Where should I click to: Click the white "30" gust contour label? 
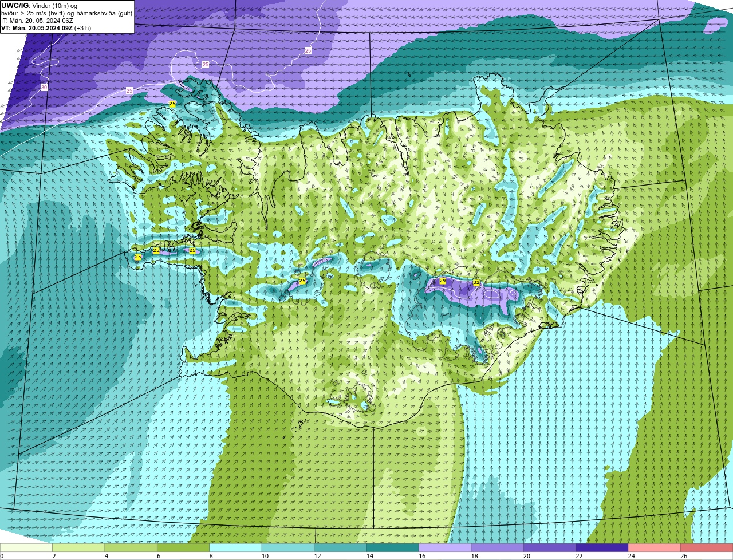(x=44, y=88)
